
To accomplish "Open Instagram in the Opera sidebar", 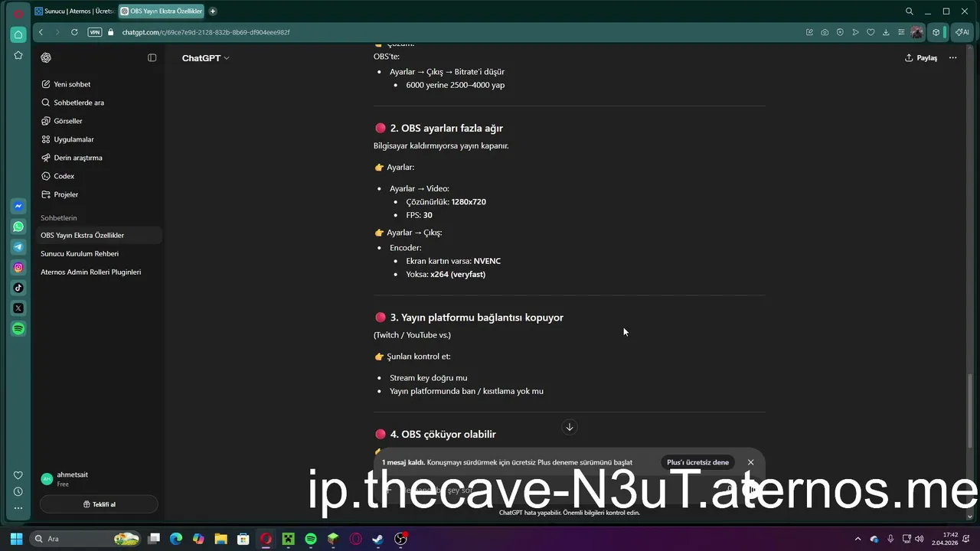I will (x=18, y=268).
